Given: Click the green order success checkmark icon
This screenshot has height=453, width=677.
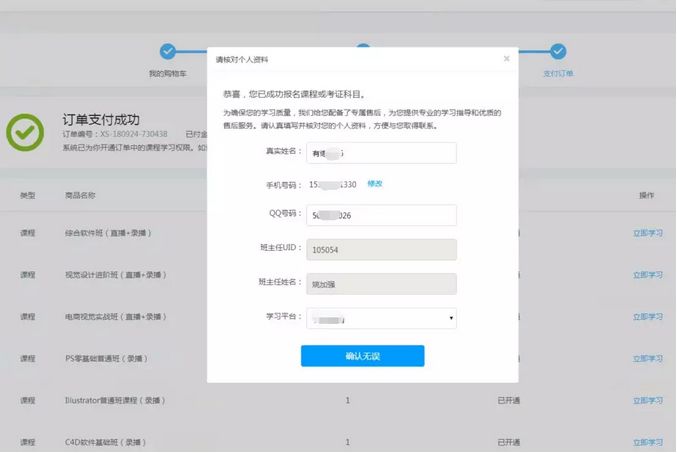Looking at the screenshot, I should [x=26, y=131].
